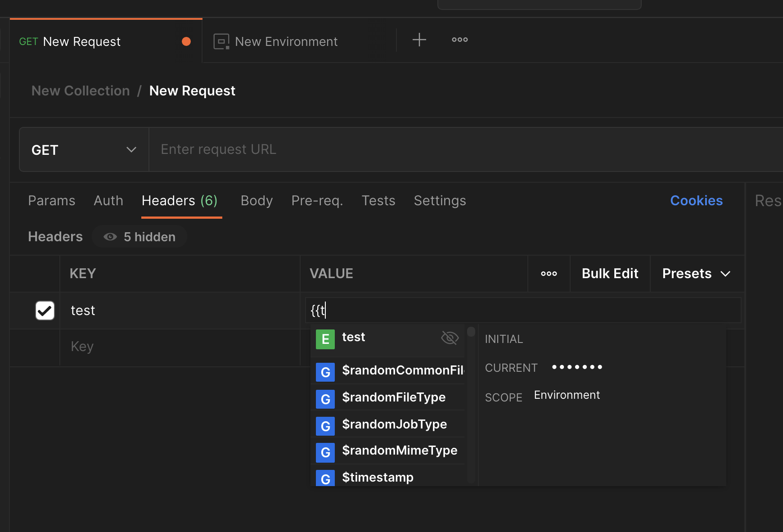
Task: Select the $randomFileType variable
Action: click(394, 397)
